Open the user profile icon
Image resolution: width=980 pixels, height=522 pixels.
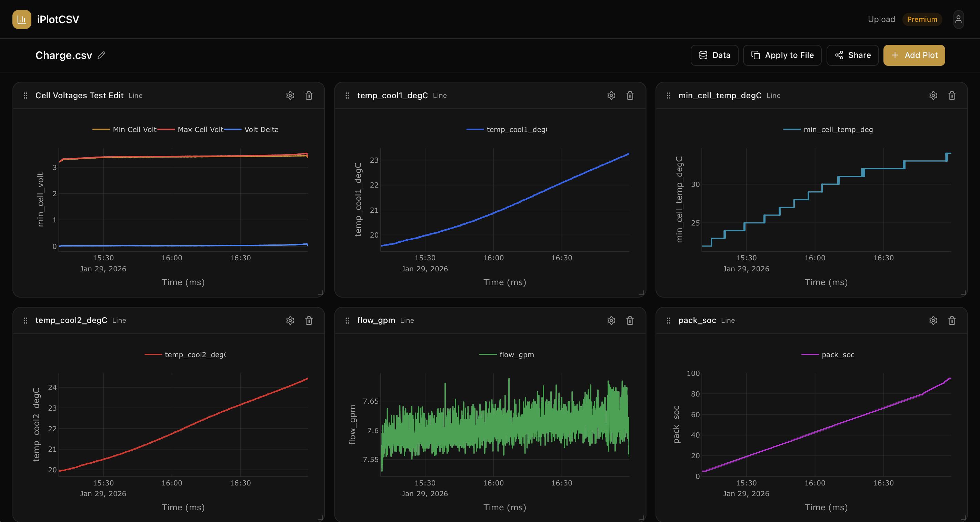click(x=958, y=19)
